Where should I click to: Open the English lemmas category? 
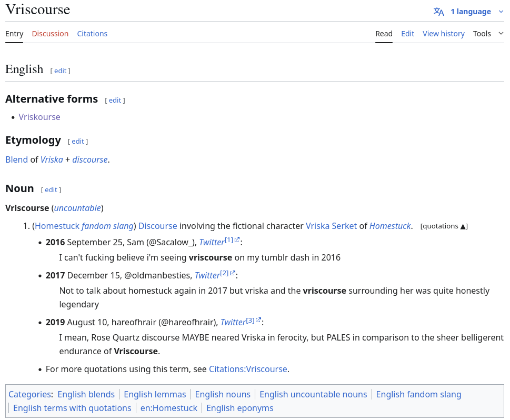[155, 394]
